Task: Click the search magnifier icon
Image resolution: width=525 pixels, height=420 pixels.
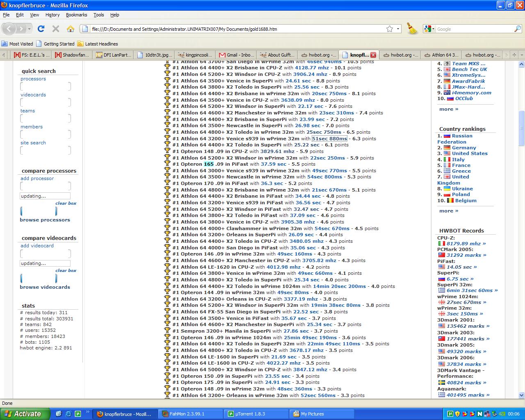Action: pyautogui.click(x=518, y=29)
